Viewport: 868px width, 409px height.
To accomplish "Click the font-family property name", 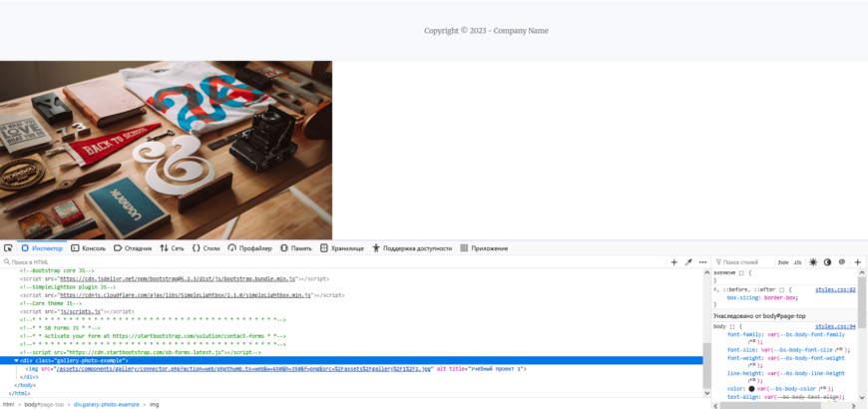I will tap(743, 335).
